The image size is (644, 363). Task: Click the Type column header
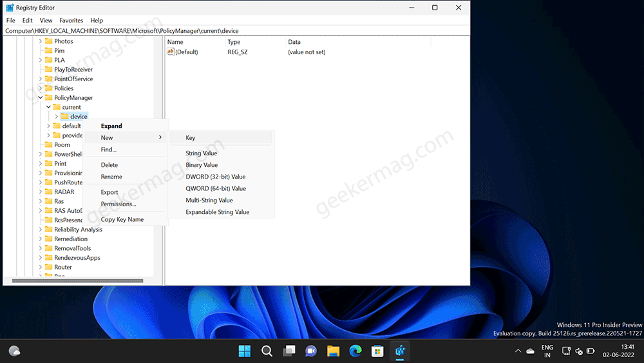[x=255, y=42]
